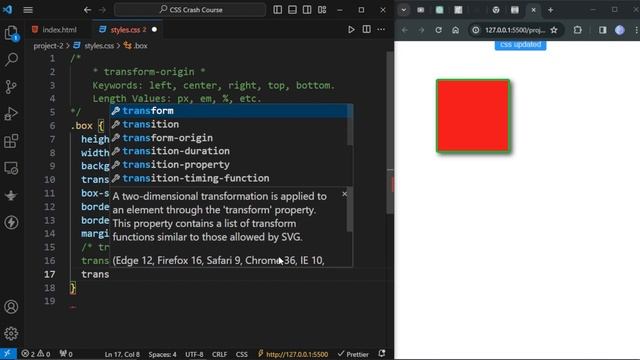Click the ports forwarded status item

pyautogui.click(x=66, y=354)
